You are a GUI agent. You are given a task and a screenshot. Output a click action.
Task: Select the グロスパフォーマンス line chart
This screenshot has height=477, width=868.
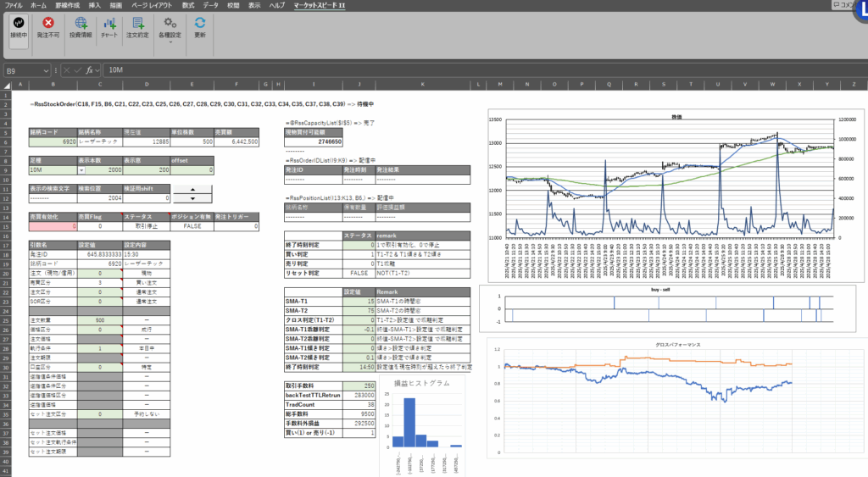tap(676, 398)
